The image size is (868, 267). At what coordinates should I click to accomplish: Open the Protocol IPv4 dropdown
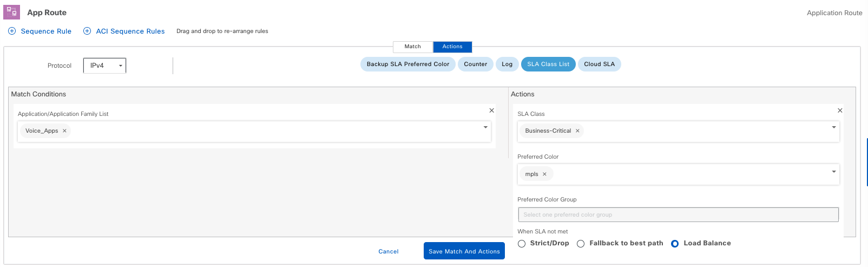pyautogui.click(x=104, y=66)
